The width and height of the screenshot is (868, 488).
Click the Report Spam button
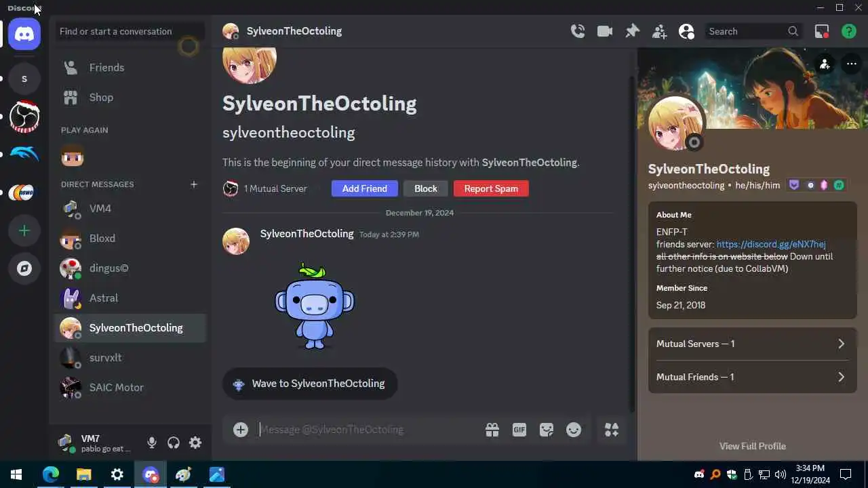pyautogui.click(x=491, y=188)
